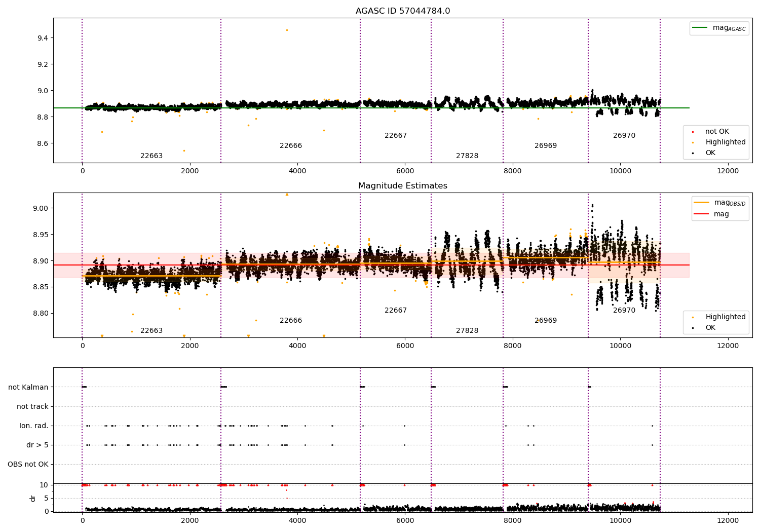Click OBSID label 27828 in middle plot
760x532 pixels.
pos(467,330)
